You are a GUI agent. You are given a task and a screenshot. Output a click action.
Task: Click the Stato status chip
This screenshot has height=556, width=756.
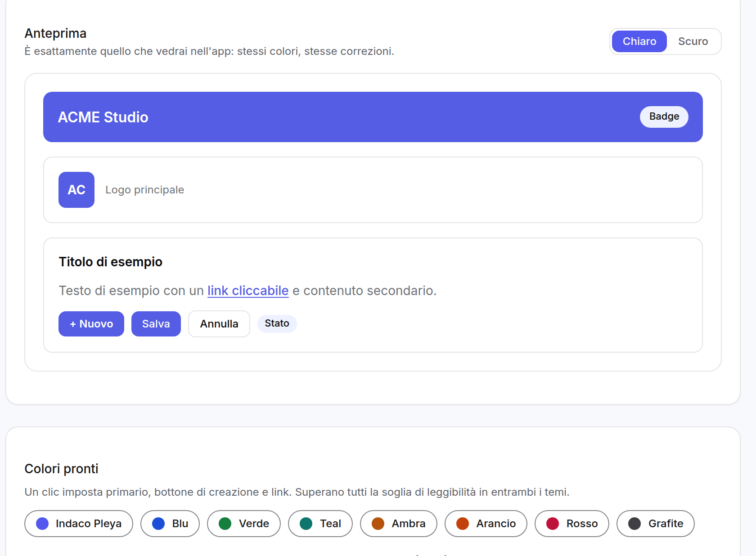[277, 323]
